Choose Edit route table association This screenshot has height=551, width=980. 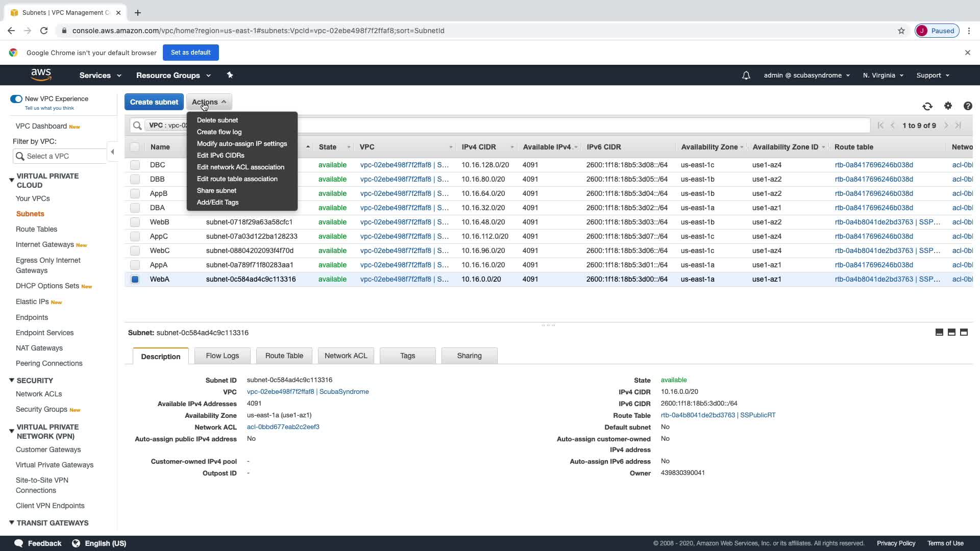coord(237,179)
